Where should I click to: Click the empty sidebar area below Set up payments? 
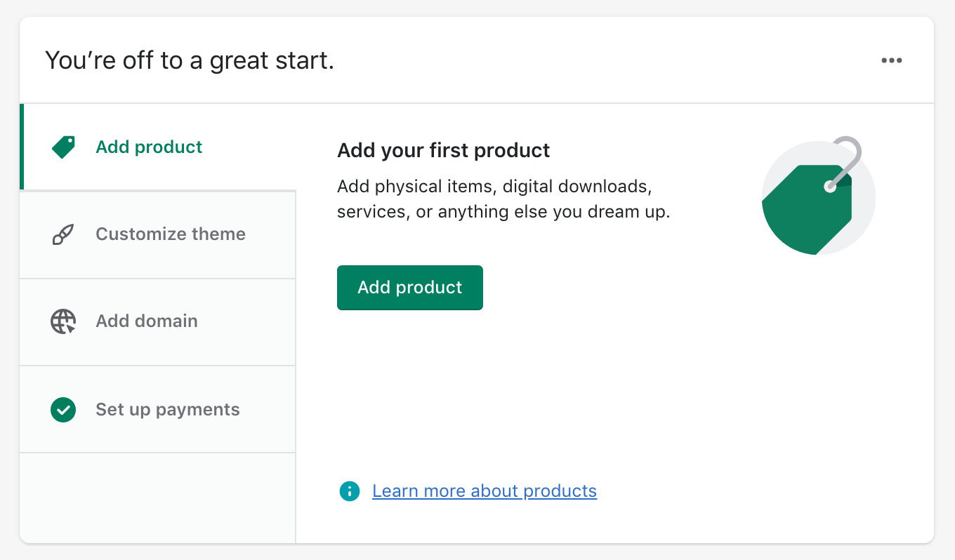pyautogui.click(x=158, y=497)
